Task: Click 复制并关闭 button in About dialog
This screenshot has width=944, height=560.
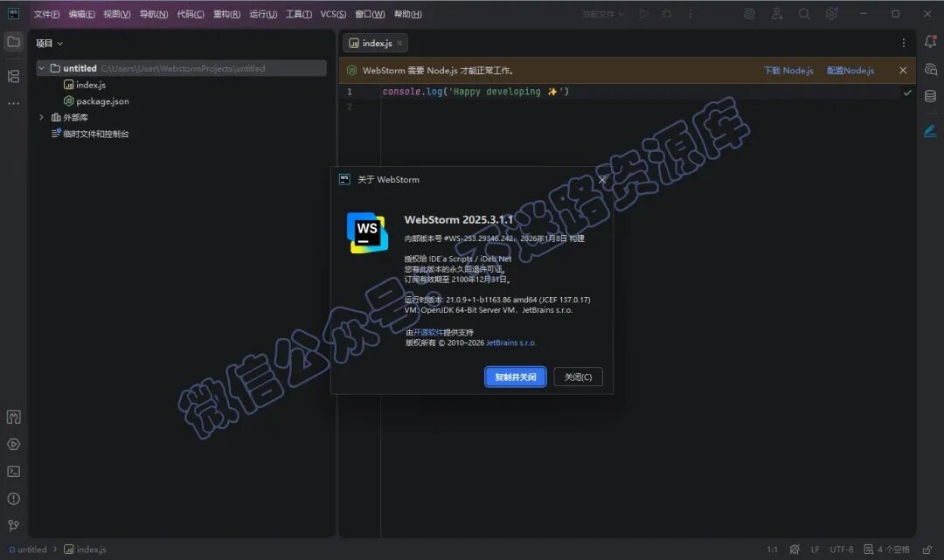Action: point(516,377)
